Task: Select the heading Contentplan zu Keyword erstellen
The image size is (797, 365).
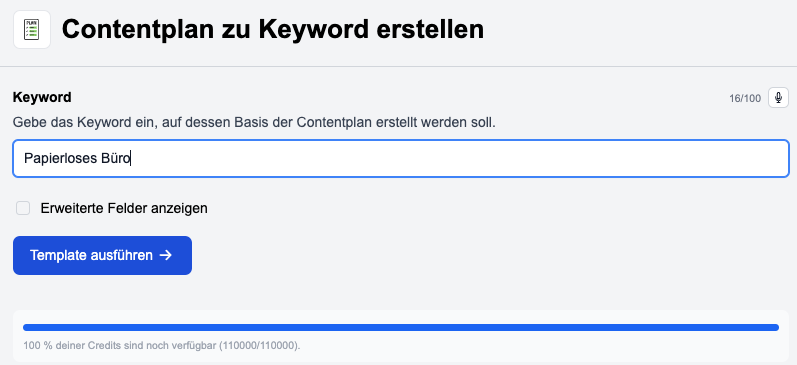Action: [x=272, y=29]
